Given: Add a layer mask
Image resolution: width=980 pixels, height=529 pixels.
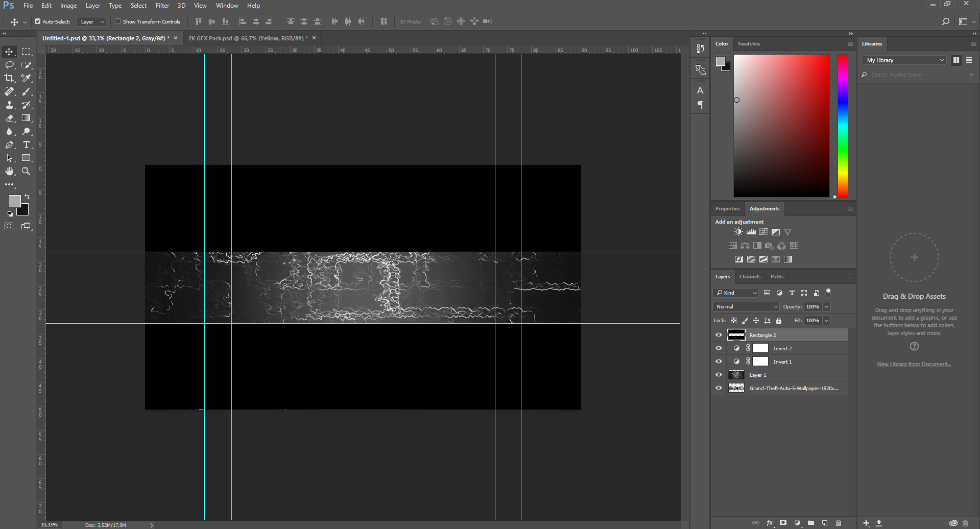Looking at the screenshot, I should click(783, 523).
